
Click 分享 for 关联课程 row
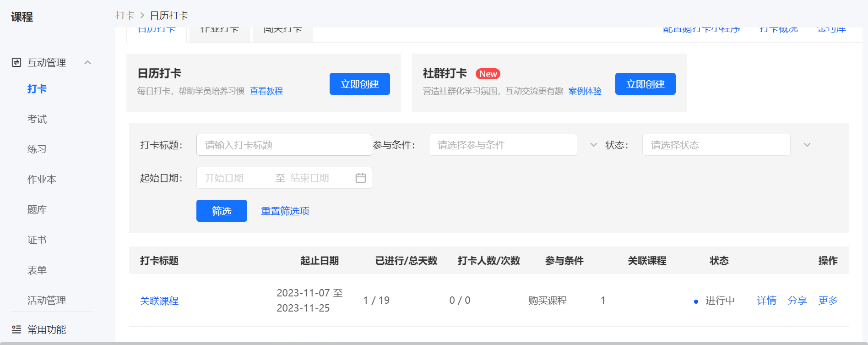click(797, 301)
